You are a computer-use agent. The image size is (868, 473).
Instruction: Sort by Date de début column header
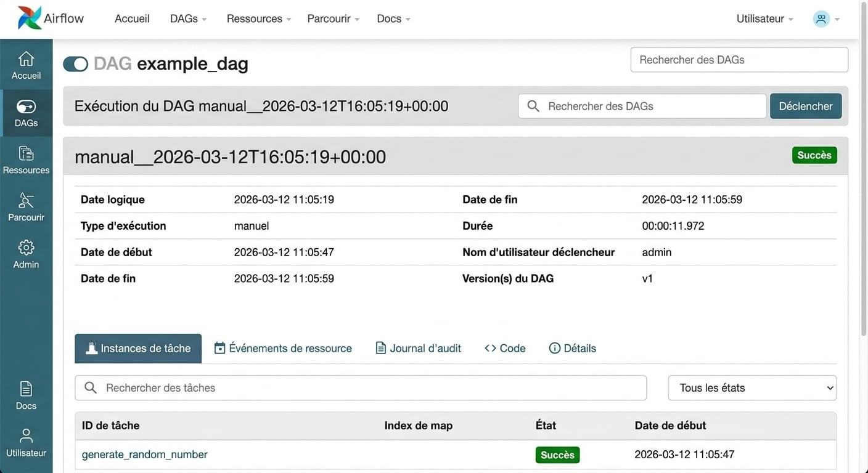pyautogui.click(x=670, y=426)
